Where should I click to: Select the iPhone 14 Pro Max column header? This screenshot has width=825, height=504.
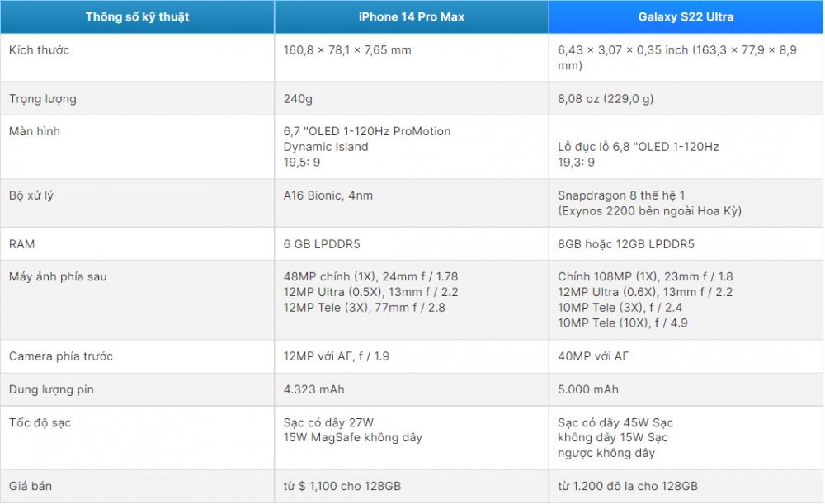[x=411, y=16]
